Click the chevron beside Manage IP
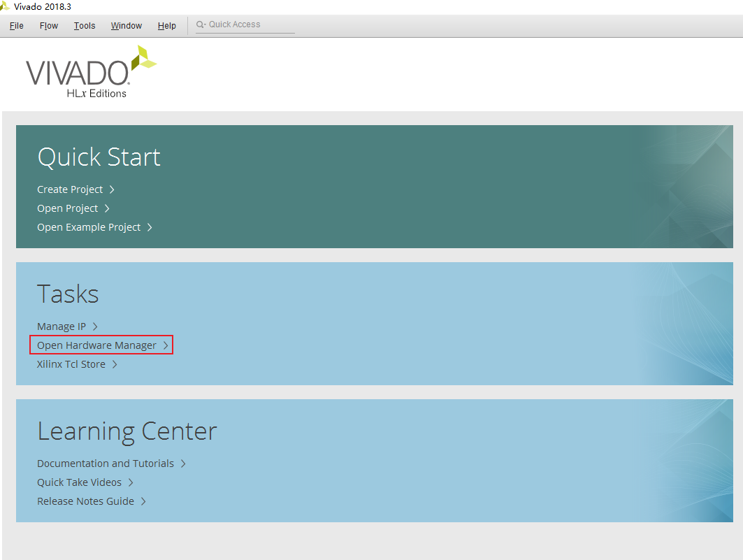 click(95, 326)
